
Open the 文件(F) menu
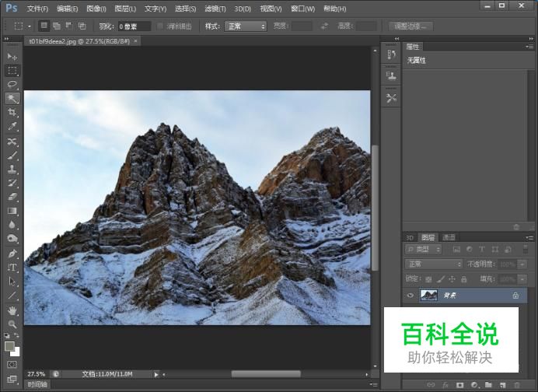(37, 9)
